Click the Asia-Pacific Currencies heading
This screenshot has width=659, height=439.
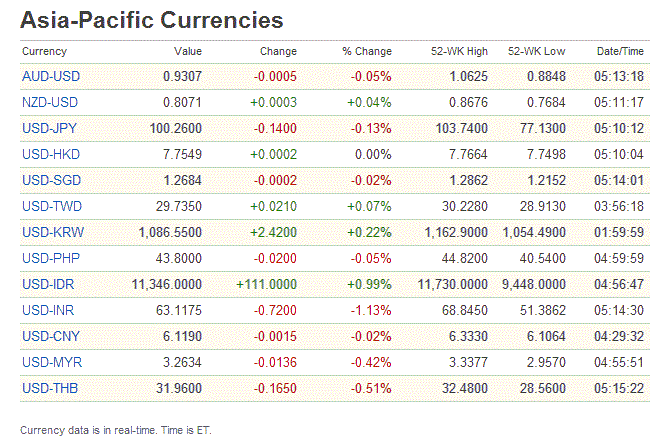pos(151,20)
